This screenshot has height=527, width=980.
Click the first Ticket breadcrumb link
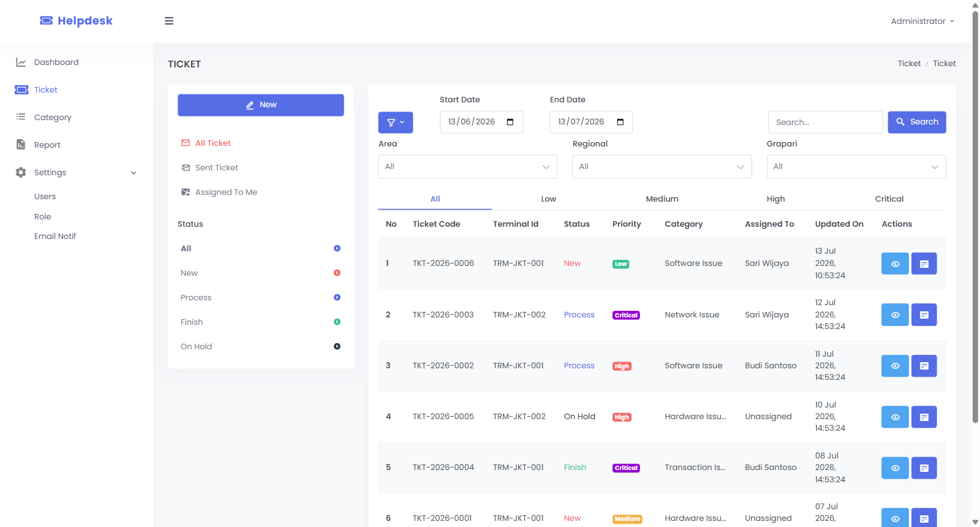(x=909, y=63)
